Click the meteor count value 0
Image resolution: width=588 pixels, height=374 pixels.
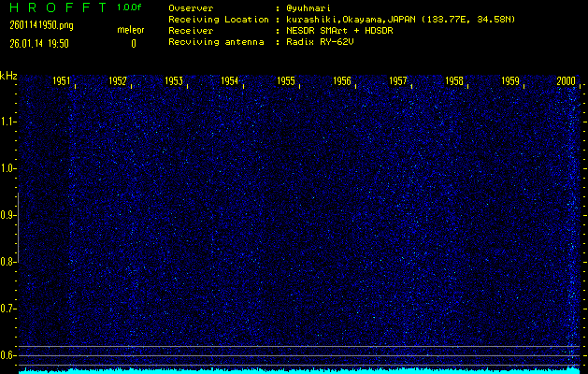pos(134,44)
